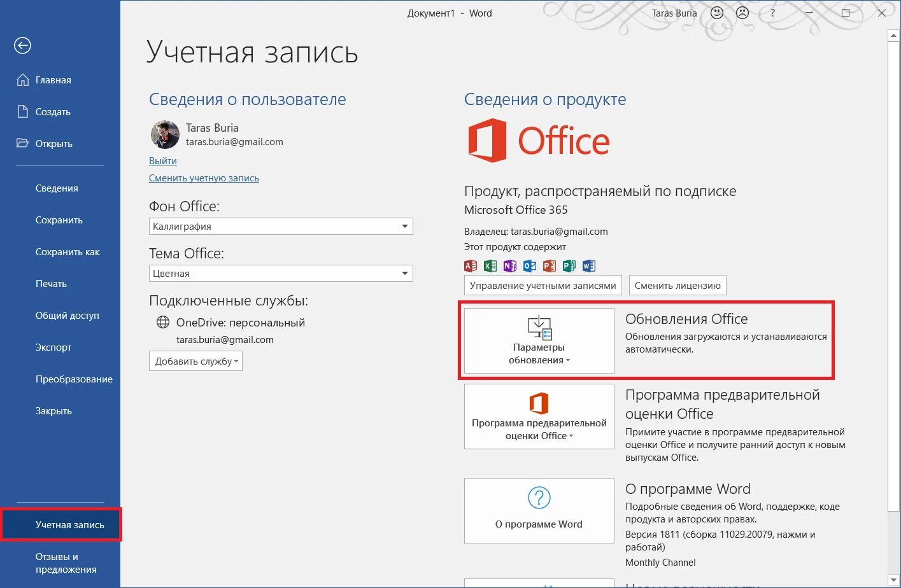The height and width of the screenshot is (588, 901).
Task: Open Программа предварительной оценки Office dropdown
Action: coord(539,417)
